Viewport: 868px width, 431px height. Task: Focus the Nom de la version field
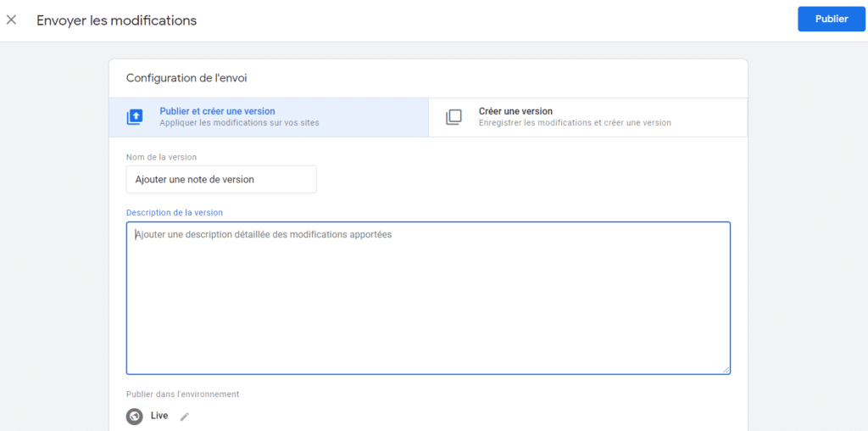point(221,180)
